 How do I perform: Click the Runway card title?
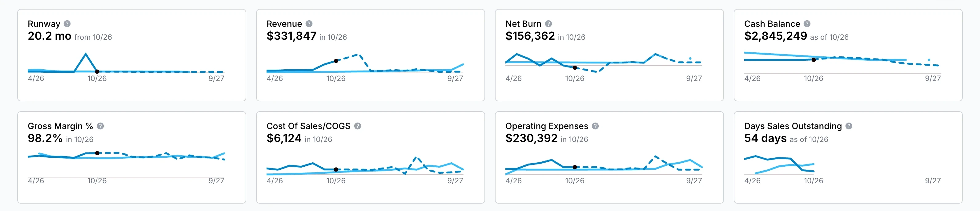[44, 24]
